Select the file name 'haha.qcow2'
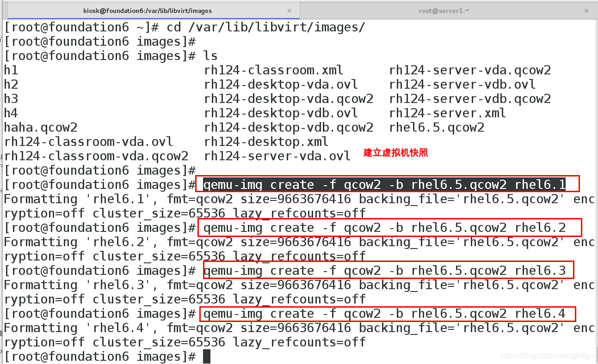Image resolution: width=598 pixels, height=364 pixels. coord(41,128)
